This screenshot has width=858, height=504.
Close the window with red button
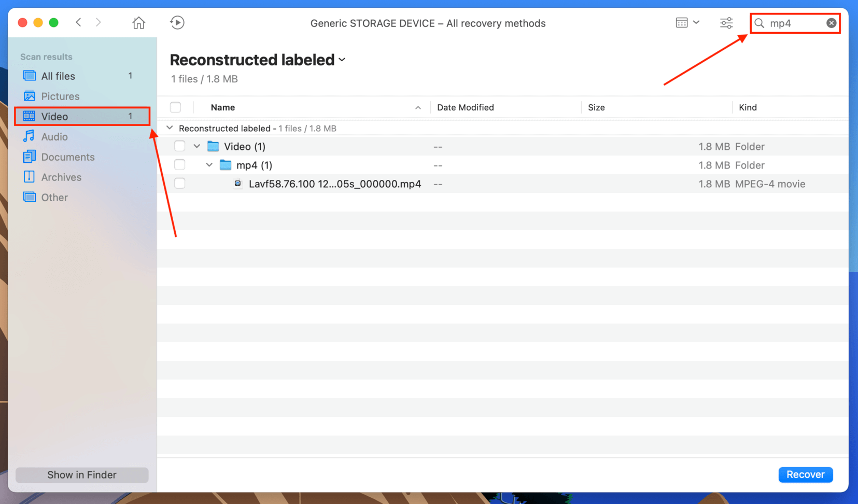click(22, 23)
